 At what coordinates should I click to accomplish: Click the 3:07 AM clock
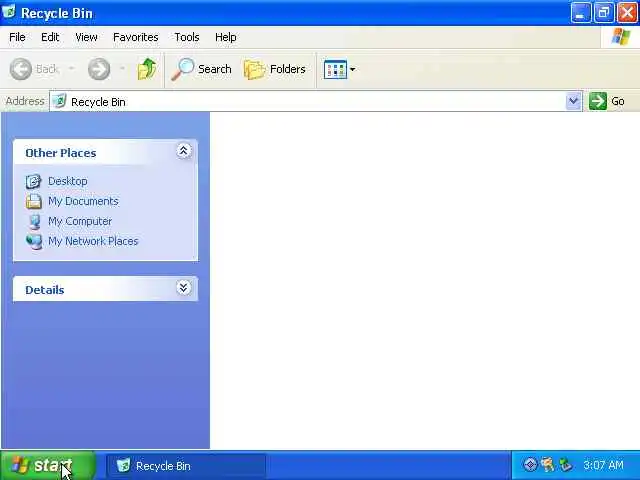[x=603, y=465]
